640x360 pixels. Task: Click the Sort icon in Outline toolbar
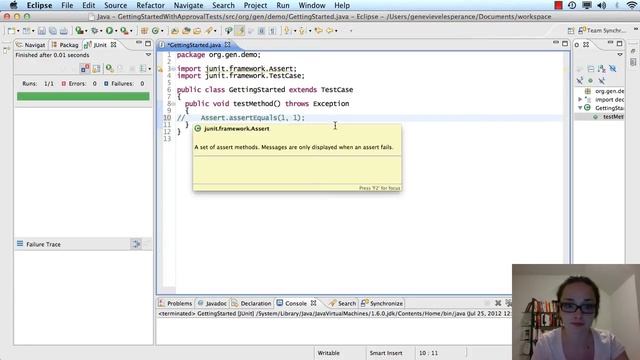602,69
